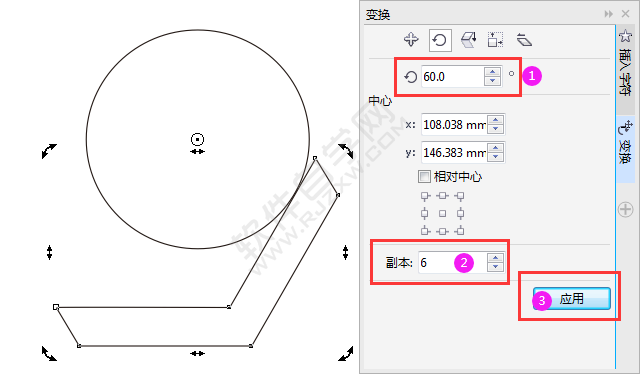This screenshot has height=374, width=640.
Task: Select the Scale and Mirror transform icon
Action: click(x=469, y=40)
